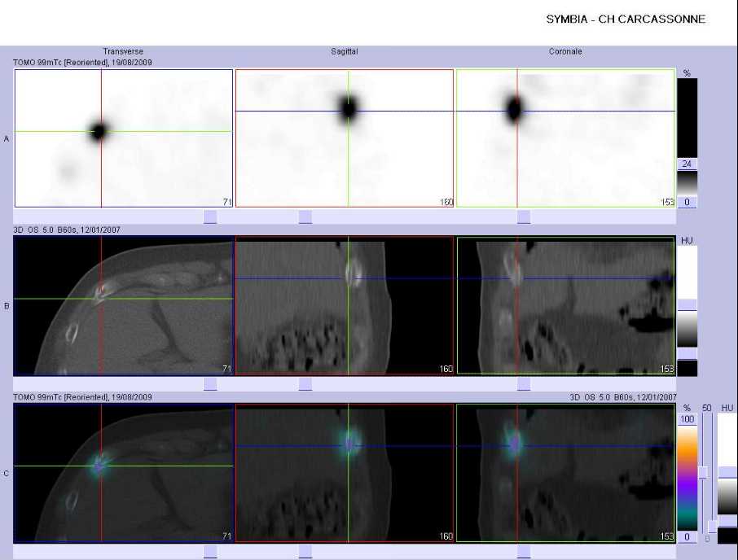Image resolution: width=738 pixels, height=560 pixels.
Task: Select the row A coronal SPECT image
Action: 566,138
